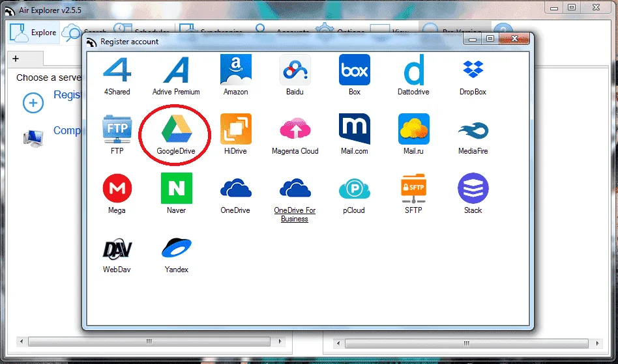
Task: Click the Register account plus icon in main window
Action: pyautogui.click(x=33, y=103)
